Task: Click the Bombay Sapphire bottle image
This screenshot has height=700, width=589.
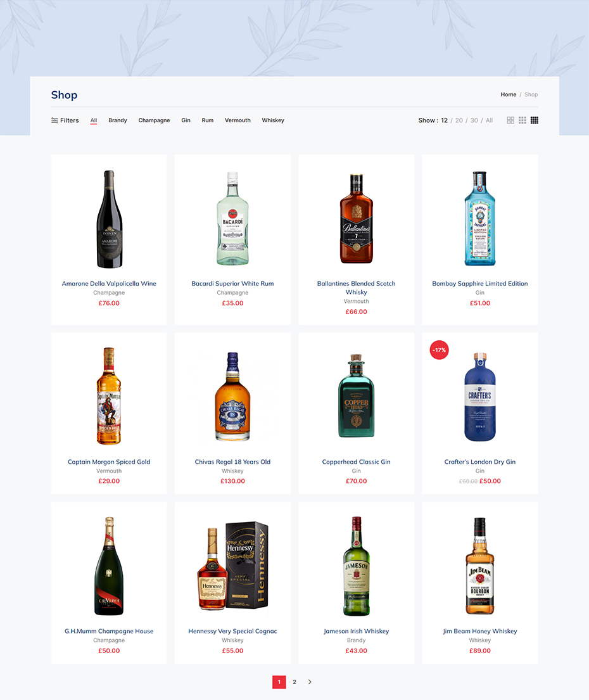Action: (479, 219)
